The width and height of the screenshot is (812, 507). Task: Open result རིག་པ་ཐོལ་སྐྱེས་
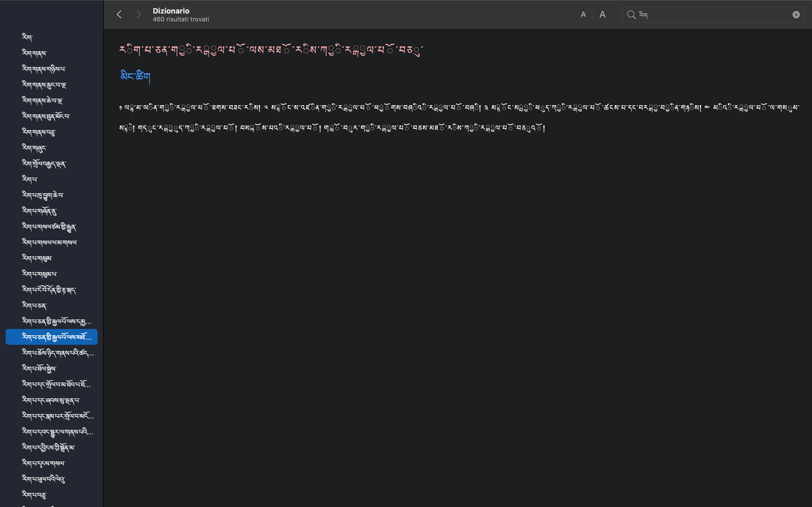tap(39, 368)
